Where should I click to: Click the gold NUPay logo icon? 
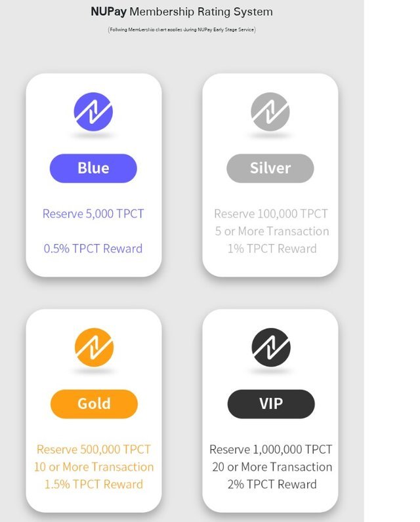click(x=94, y=347)
